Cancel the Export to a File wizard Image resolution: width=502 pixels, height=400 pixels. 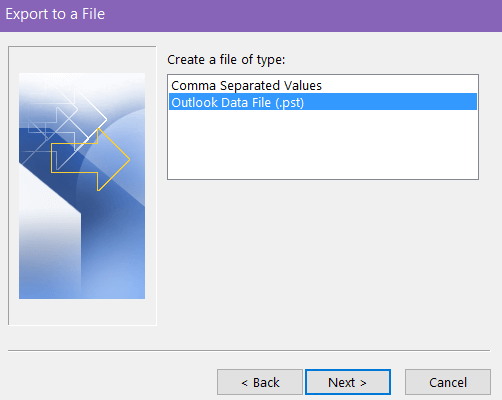(448, 382)
